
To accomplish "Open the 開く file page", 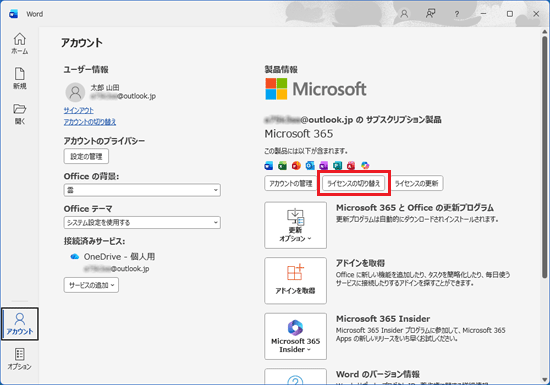I will [x=20, y=114].
